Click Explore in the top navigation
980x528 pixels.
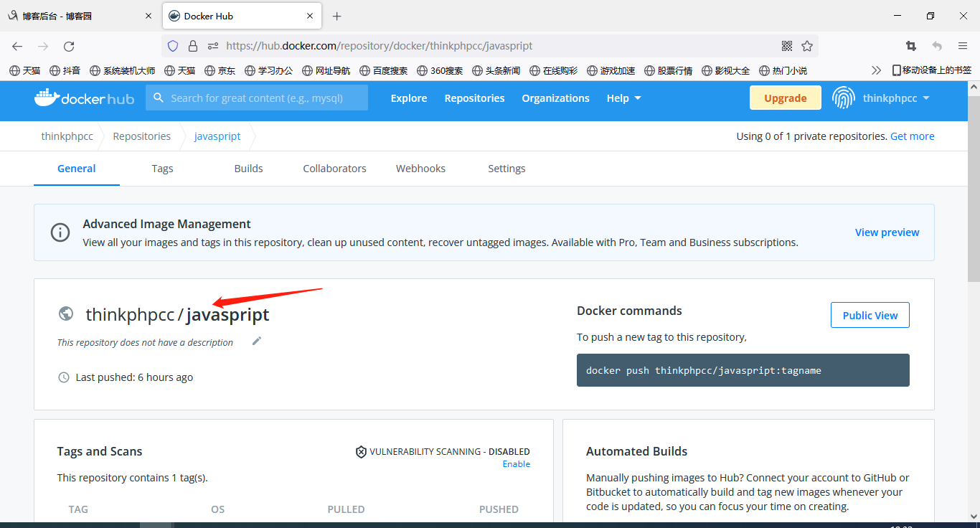point(409,98)
